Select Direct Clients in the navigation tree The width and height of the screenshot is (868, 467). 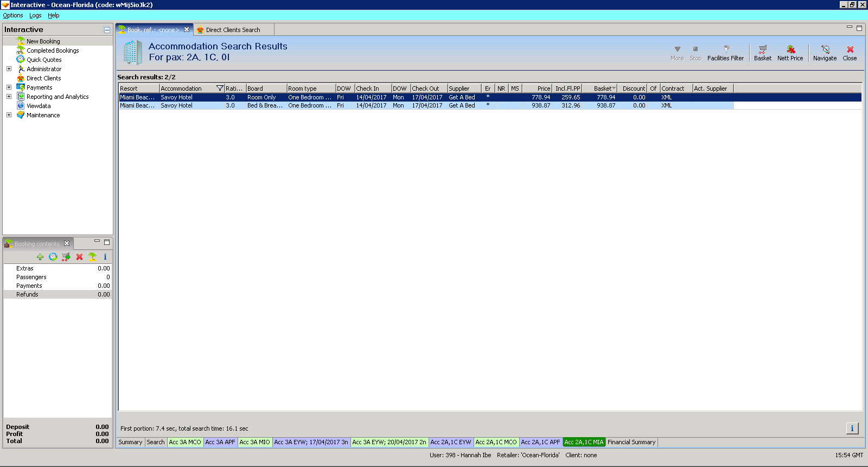(x=43, y=78)
